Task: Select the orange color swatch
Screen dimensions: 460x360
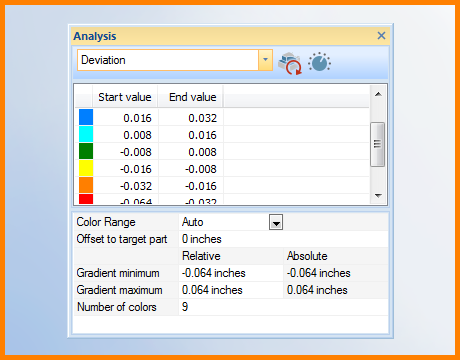Action: tap(86, 185)
